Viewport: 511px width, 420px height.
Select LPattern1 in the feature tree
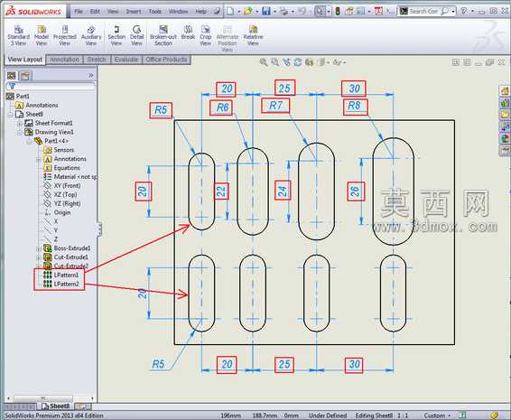point(61,275)
